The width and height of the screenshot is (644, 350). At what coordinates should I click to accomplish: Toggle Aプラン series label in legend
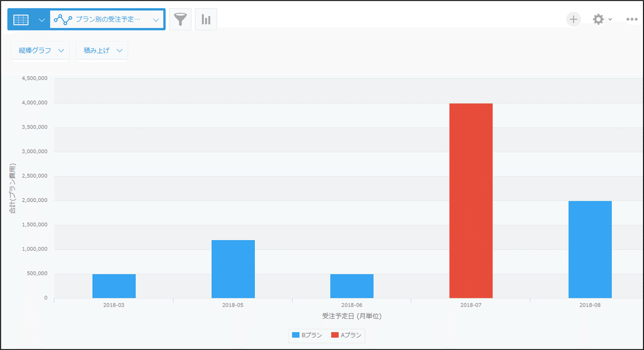pyautogui.click(x=350, y=336)
